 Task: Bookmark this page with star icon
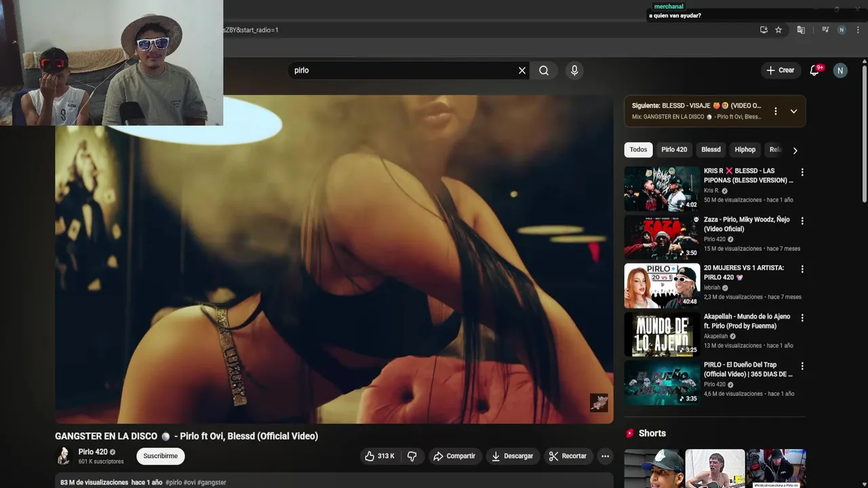click(x=778, y=30)
